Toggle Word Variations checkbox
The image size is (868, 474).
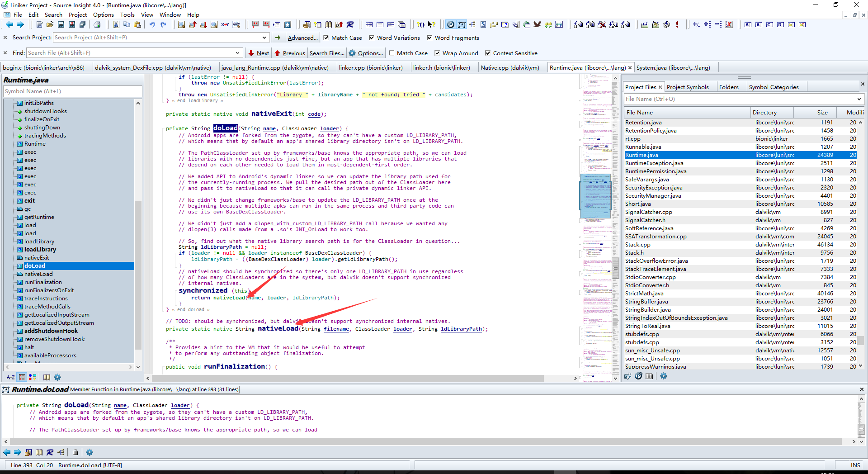(x=372, y=38)
